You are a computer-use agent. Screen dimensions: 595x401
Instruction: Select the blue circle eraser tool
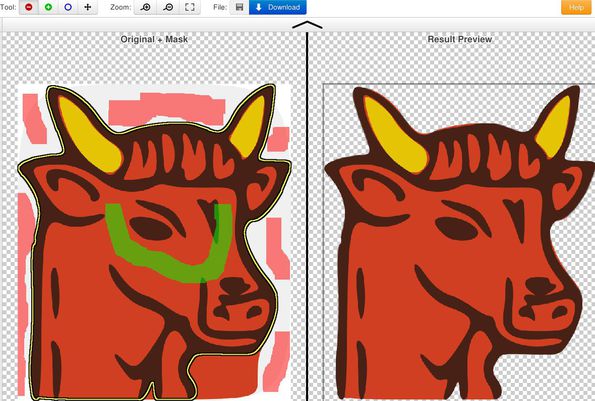[x=68, y=7]
